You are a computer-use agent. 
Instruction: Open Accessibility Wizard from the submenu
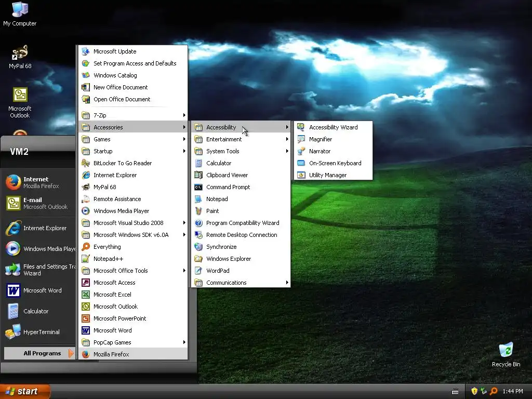tap(333, 127)
